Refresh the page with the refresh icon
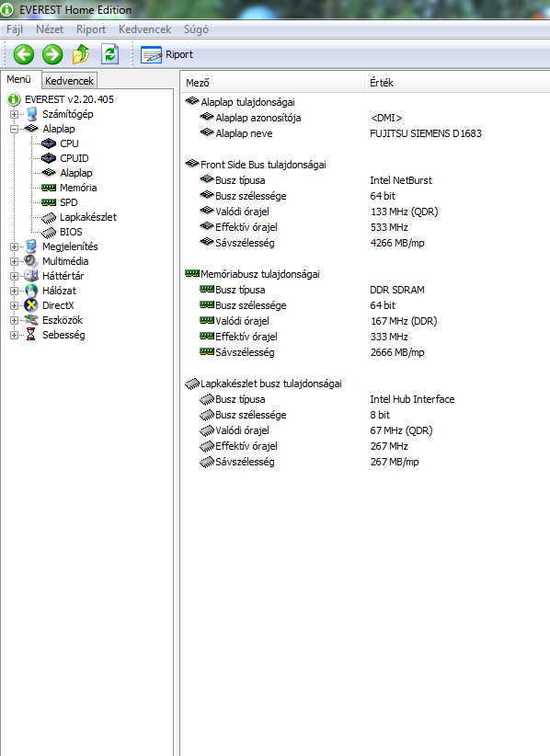 109,54
